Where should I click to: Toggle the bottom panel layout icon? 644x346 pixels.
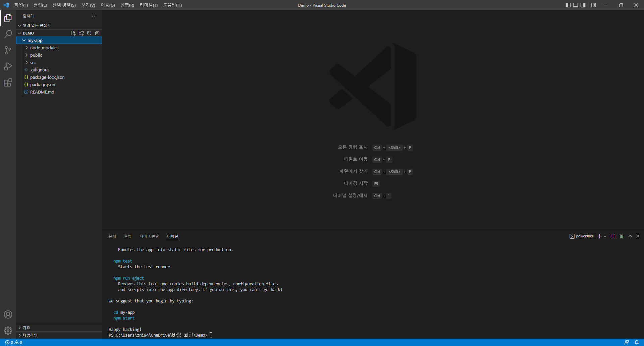click(576, 5)
